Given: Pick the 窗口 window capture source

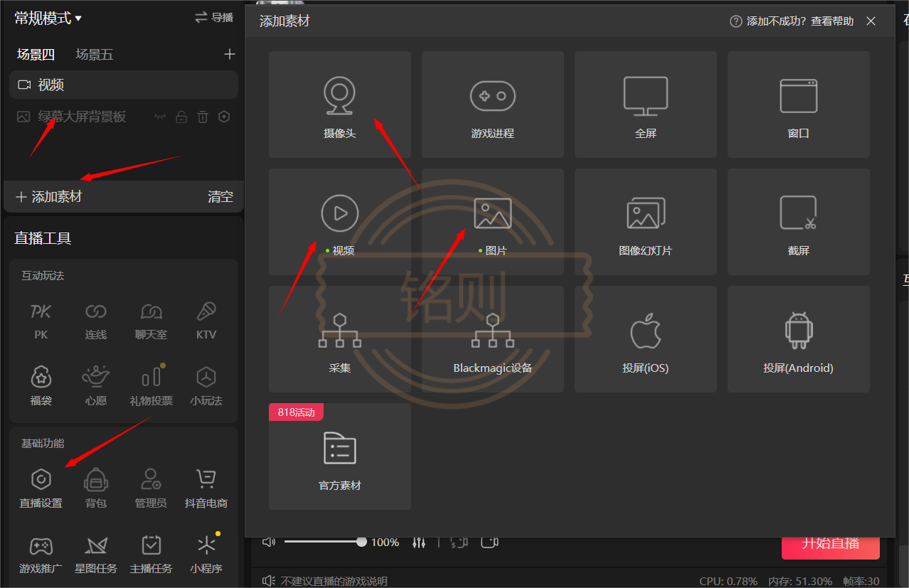Looking at the screenshot, I should [x=799, y=105].
